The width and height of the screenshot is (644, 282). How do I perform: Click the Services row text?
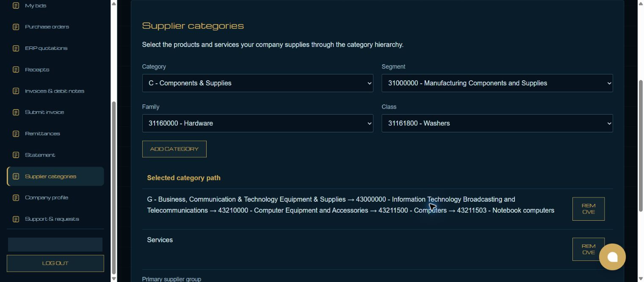(160, 240)
